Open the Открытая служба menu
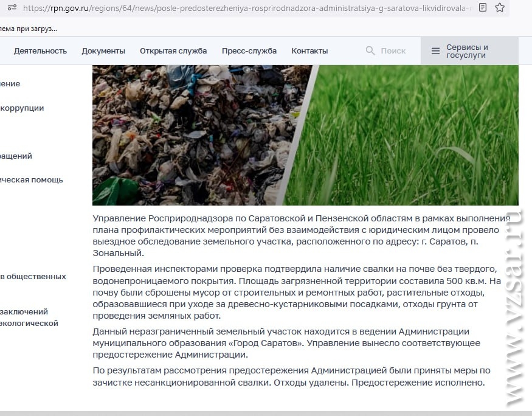Image resolution: width=532 pixels, height=416 pixels. (x=173, y=51)
